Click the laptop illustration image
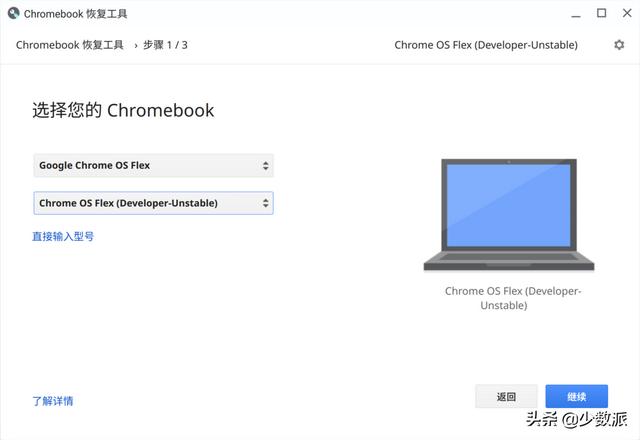 (509, 214)
